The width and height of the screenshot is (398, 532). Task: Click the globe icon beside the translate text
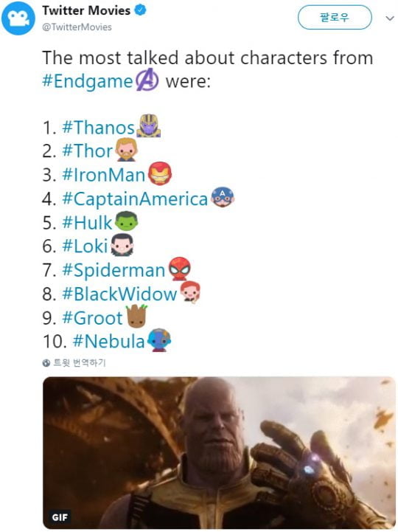click(x=46, y=363)
